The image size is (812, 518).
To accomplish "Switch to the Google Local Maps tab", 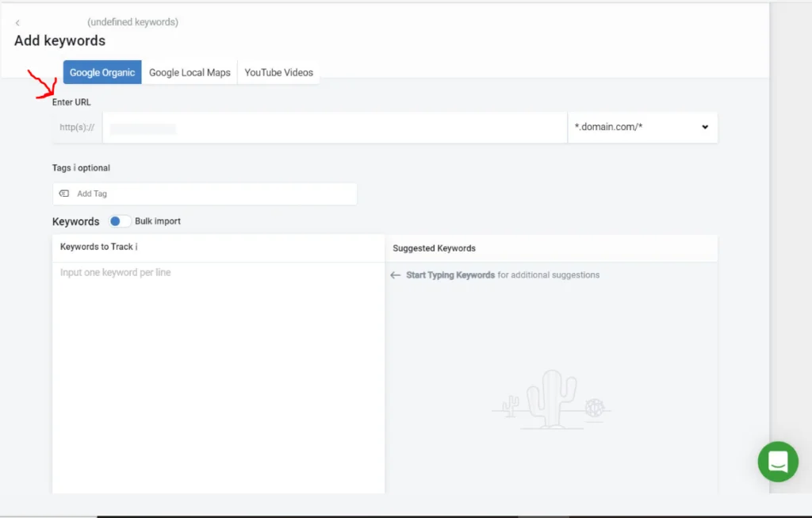I will pos(190,71).
